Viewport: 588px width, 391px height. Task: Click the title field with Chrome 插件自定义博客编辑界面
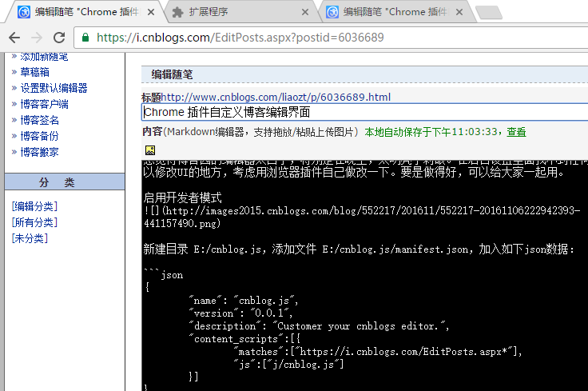pos(364,112)
